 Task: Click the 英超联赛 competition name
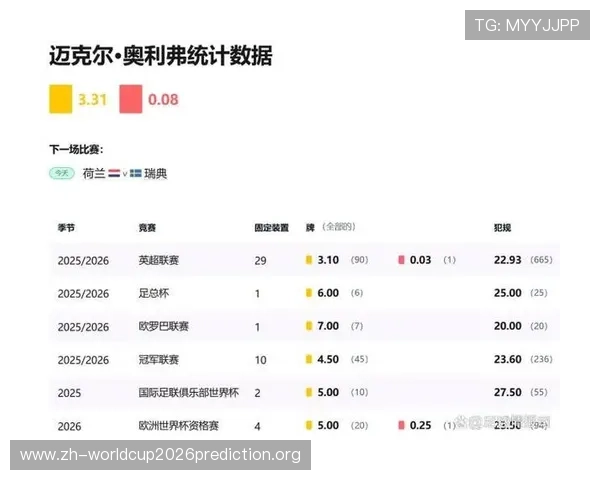(x=158, y=260)
